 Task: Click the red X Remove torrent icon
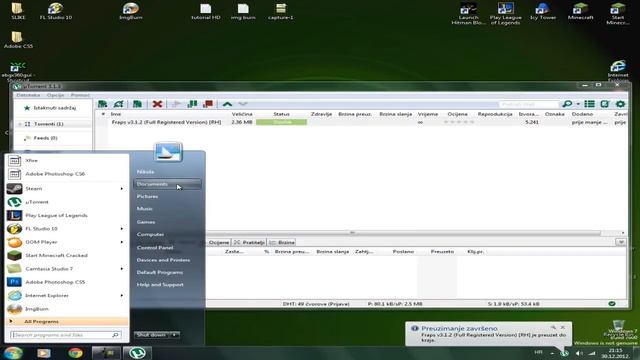[157, 104]
